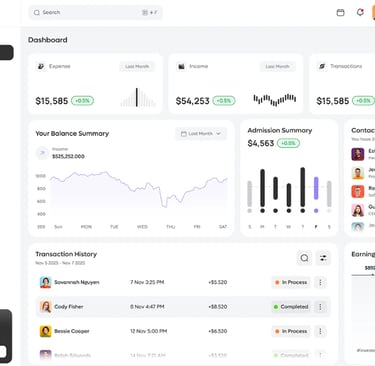Open more options for Savannah Nguyen row
The width and height of the screenshot is (375, 366).
point(320,282)
